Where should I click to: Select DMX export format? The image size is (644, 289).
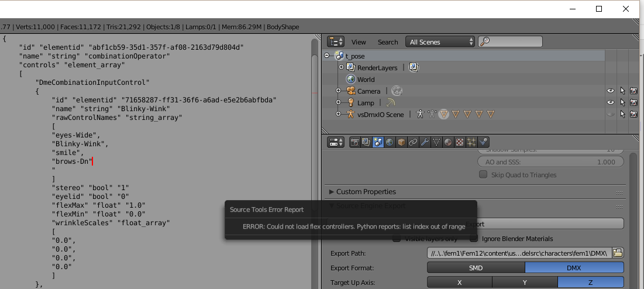(x=574, y=268)
